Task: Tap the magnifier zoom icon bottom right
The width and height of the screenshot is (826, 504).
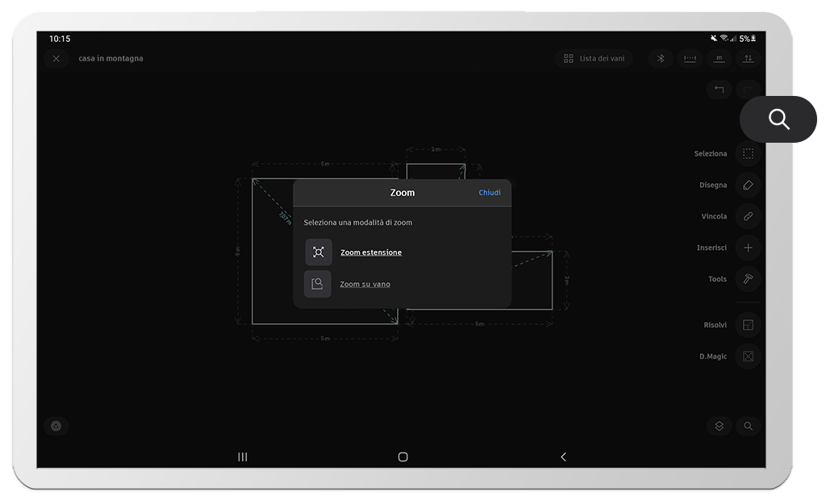Action: (x=748, y=426)
